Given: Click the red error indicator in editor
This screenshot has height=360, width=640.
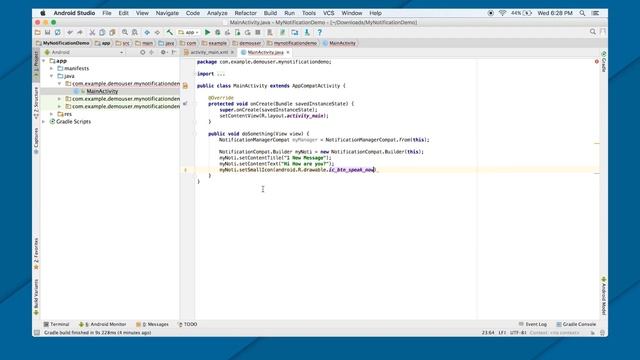Looking at the screenshot, I should click(x=596, y=62).
